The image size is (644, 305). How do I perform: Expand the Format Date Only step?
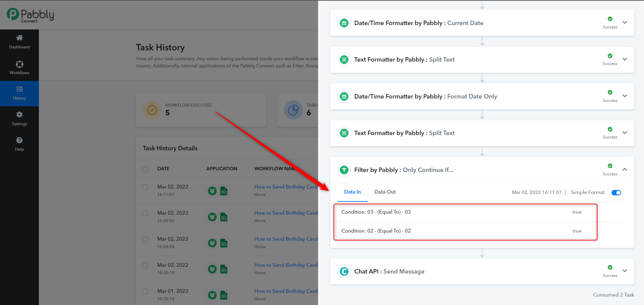point(625,96)
